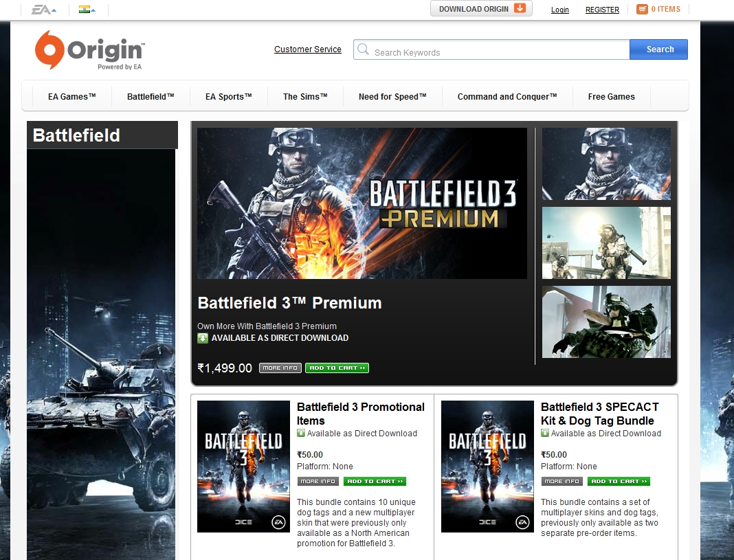The image size is (734, 560).
Task: Click the green download icon under Battlefield 3 Premium
Action: (x=202, y=337)
